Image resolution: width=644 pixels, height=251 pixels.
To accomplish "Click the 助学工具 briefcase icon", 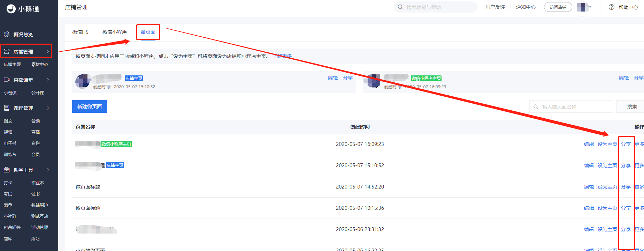I will click(x=7, y=170).
